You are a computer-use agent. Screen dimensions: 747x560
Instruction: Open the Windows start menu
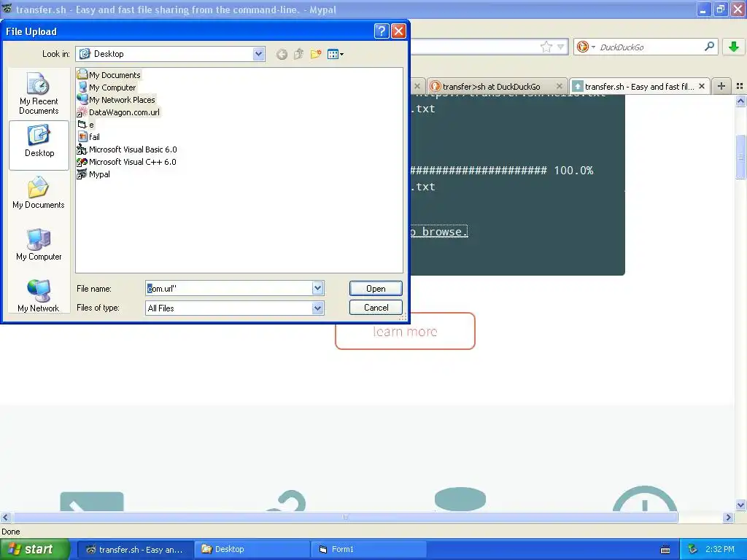click(35, 549)
